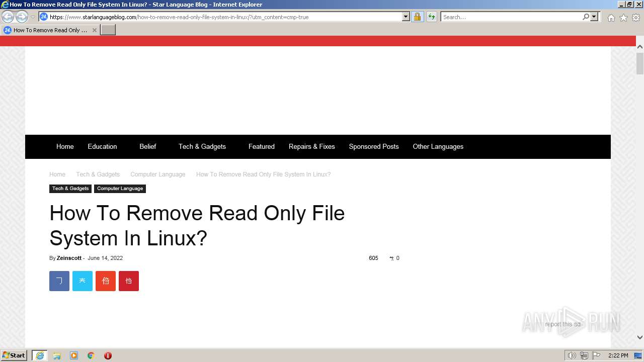Click the site favicon in the address bar
This screenshot has height=362, width=644.
pyautogui.click(x=44, y=17)
